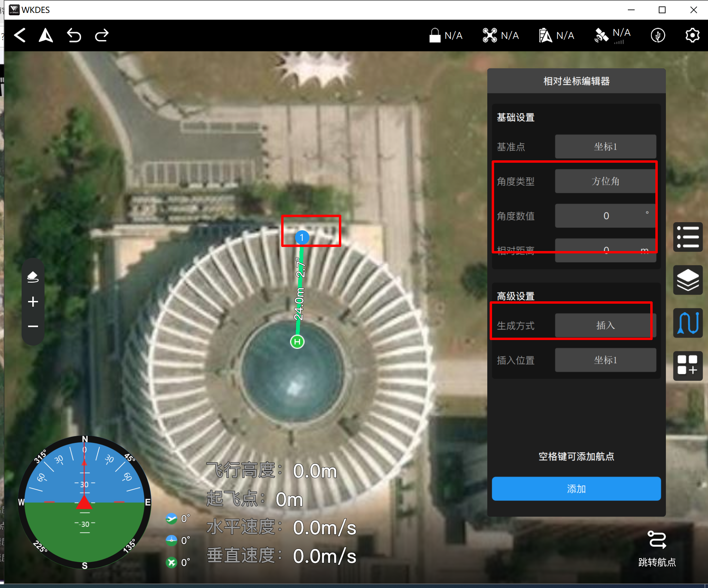708x588 pixels.
Task: Click the grid add module icon
Action: [688, 366]
